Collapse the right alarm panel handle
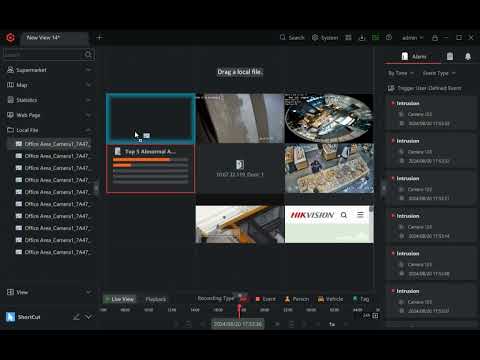 click(x=383, y=188)
